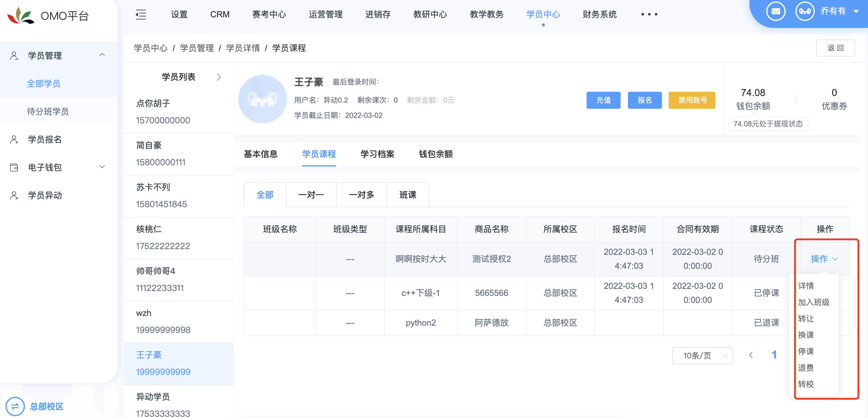
Task: Open the mail messages icon
Action: point(775,12)
